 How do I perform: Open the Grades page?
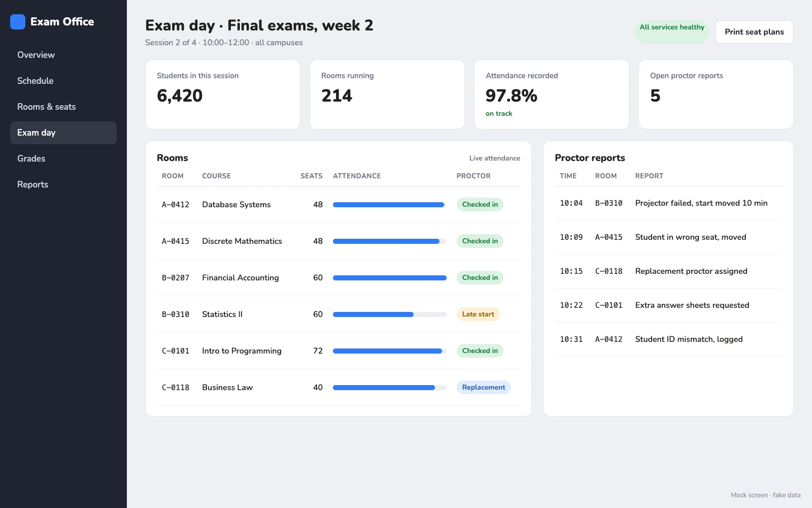tap(63, 158)
